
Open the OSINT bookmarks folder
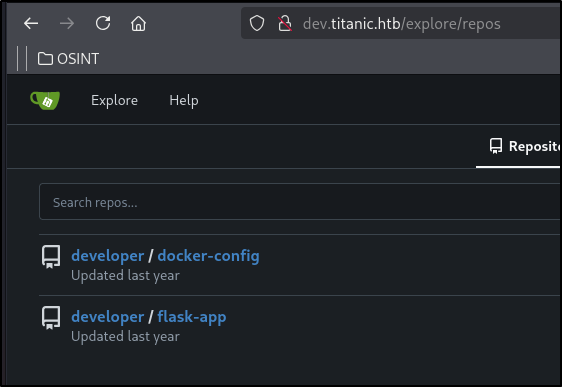pyautogui.click(x=68, y=59)
